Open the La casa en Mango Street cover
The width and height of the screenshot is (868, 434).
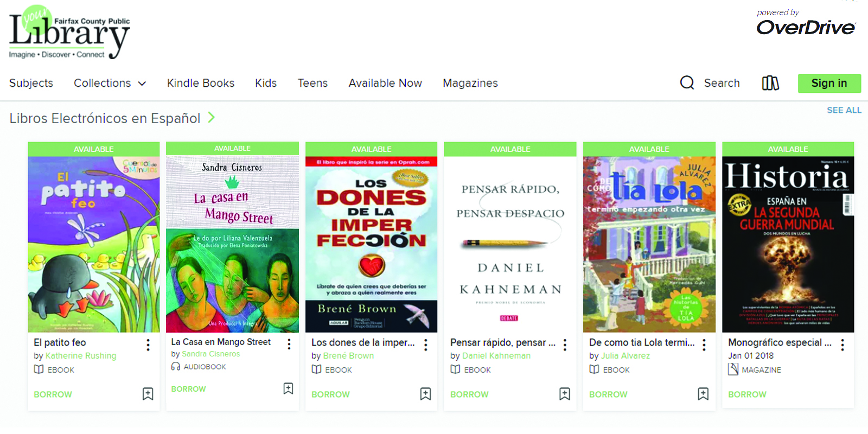pyautogui.click(x=232, y=244)
